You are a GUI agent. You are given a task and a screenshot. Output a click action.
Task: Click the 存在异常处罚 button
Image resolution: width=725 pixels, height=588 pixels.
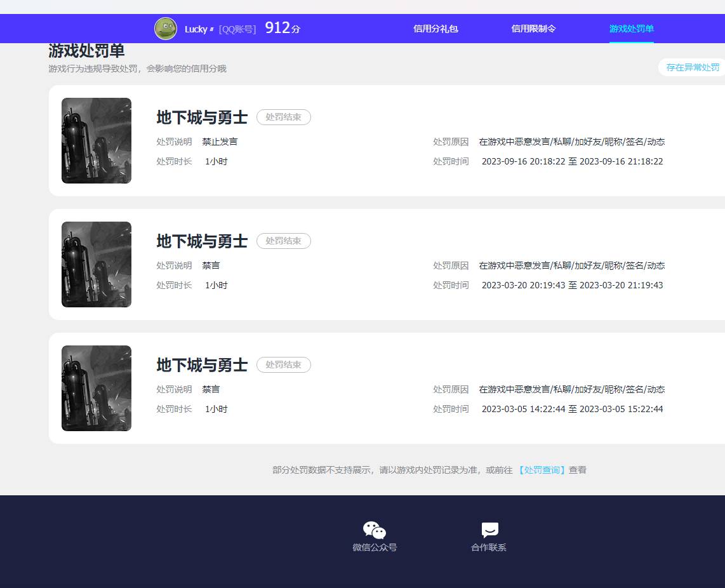(692, 67)
